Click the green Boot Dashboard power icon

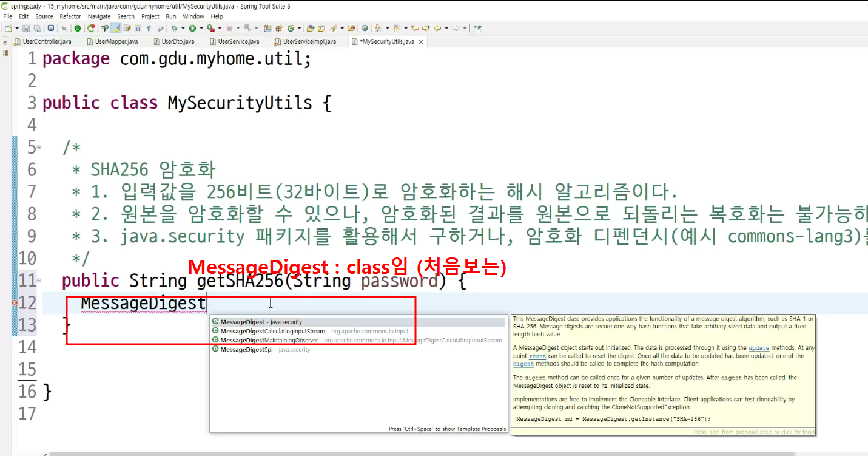click(78, 28)
